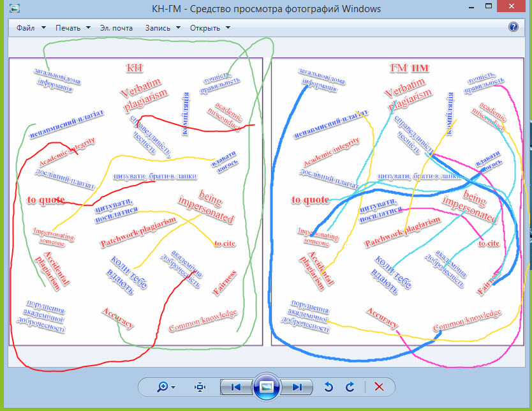The image size is (532, 411).
Task: Open the Открыть menu
Action: tap(205, 28)
